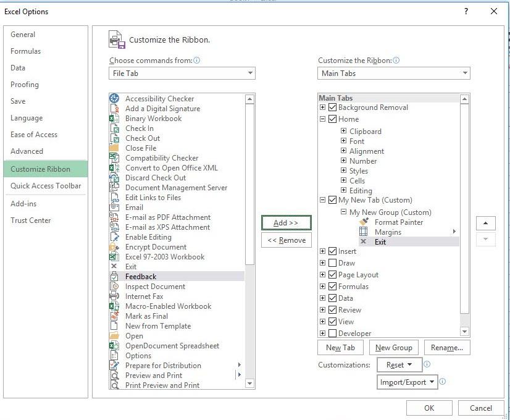Select the Feedback command row
Image resolution: width=510 pixels, height=420 pixels.
(x=177, y=276)
